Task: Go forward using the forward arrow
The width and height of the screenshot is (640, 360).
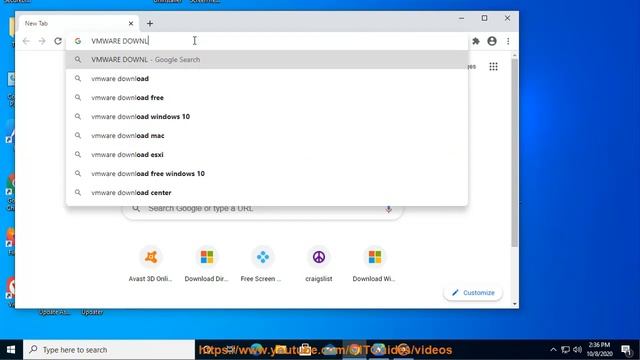Action: pyautogui.click(x=42, y=41)
